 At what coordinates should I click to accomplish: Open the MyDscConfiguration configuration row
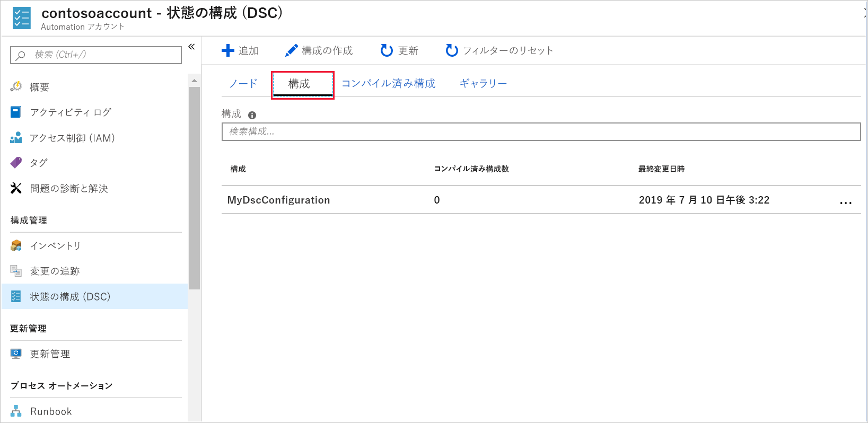pos(541,200)
